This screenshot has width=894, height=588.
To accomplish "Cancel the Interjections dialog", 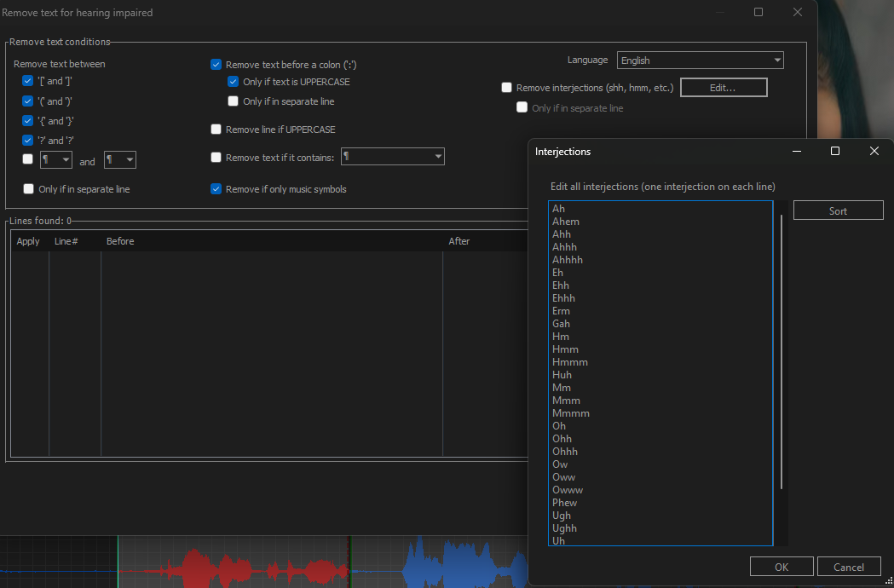I will coord(849,566).
